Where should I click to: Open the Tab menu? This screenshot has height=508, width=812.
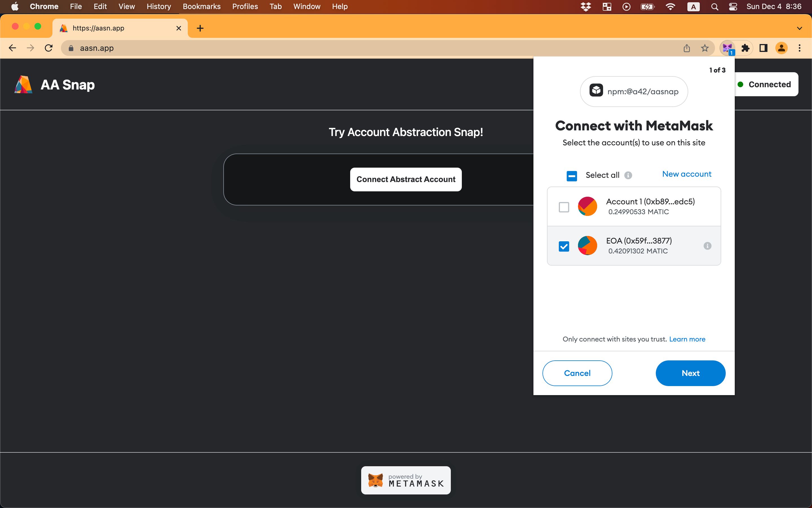(275, 6)
